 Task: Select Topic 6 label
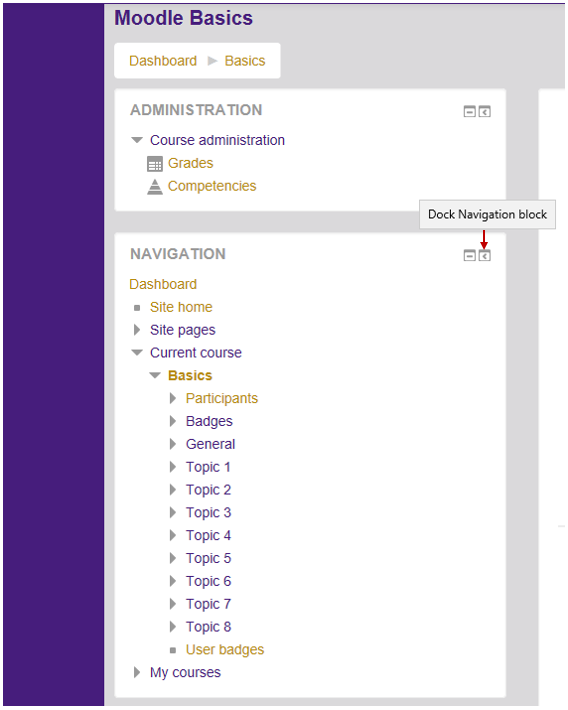208,581
